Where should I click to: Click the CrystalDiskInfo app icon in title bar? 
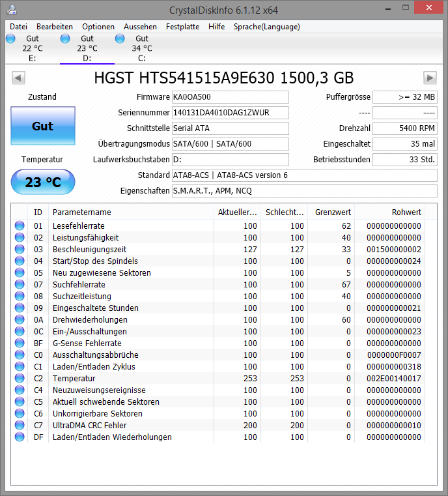[x=11, y=10]
